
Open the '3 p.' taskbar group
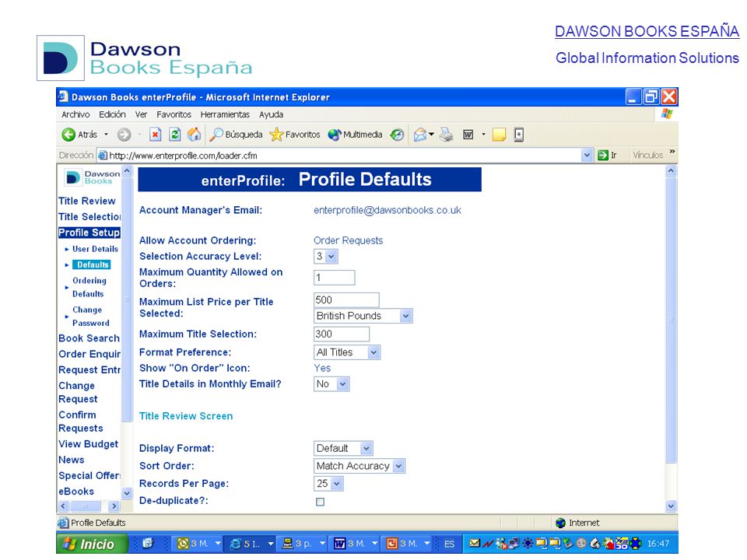(303, 544)
